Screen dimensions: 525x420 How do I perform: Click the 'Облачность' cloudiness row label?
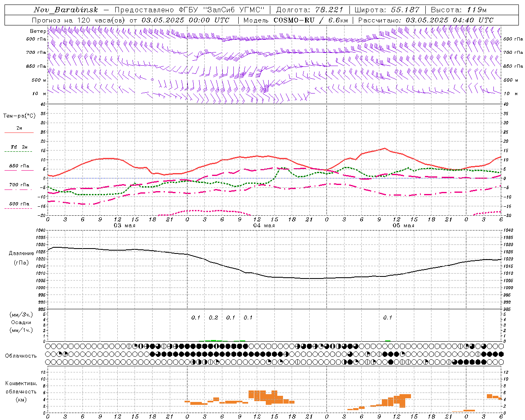click(21, 356)
